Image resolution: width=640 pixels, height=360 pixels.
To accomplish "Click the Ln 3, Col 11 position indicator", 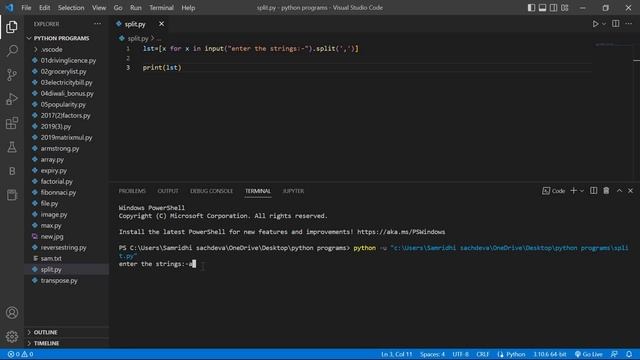I will (x=396, y=354).
